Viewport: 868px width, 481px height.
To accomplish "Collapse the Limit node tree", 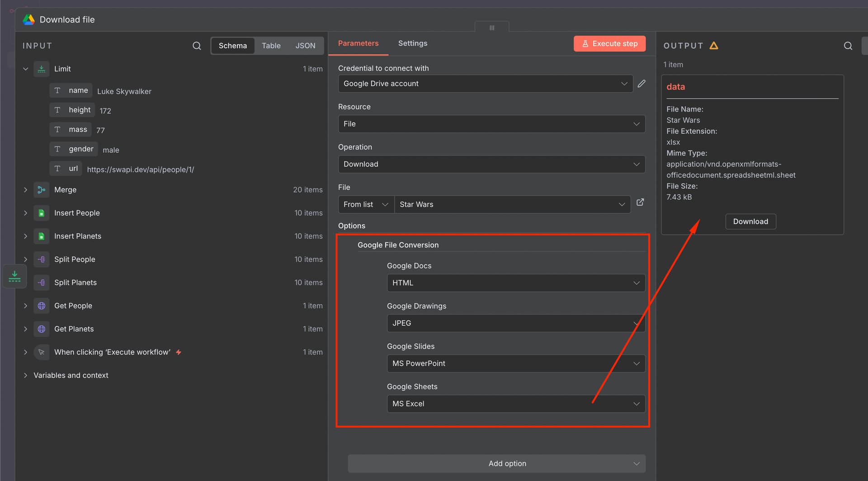I will click(26, 69).
